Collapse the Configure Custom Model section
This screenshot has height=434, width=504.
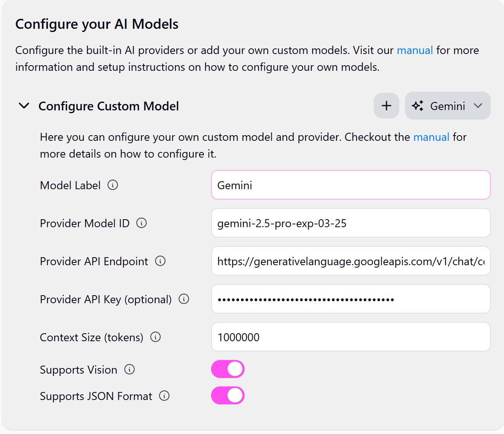click(24, 106)
